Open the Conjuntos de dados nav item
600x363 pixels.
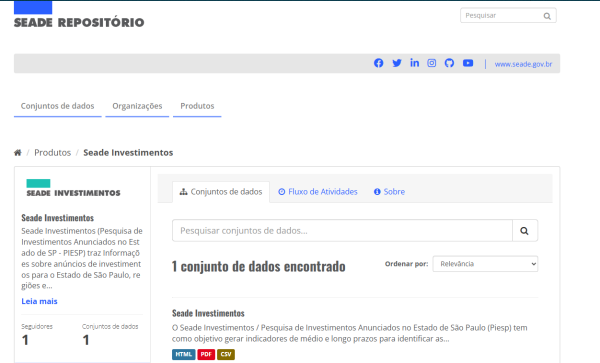57,106
